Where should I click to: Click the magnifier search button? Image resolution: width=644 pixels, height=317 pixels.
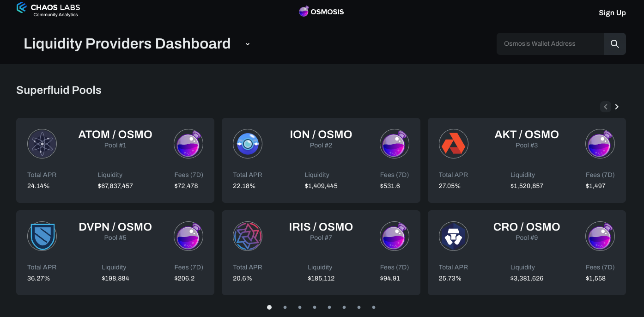(x=614, y=44)
